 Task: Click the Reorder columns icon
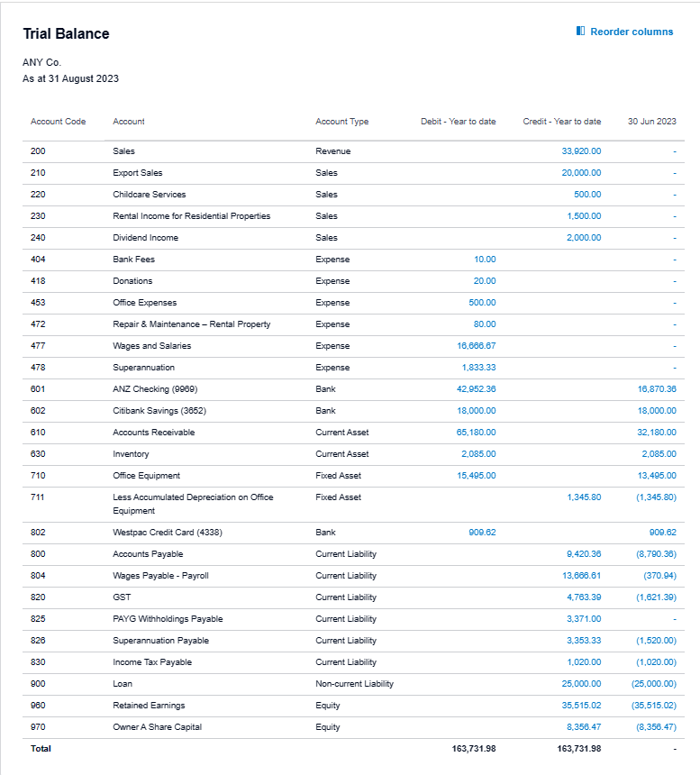tap(581, 32)
